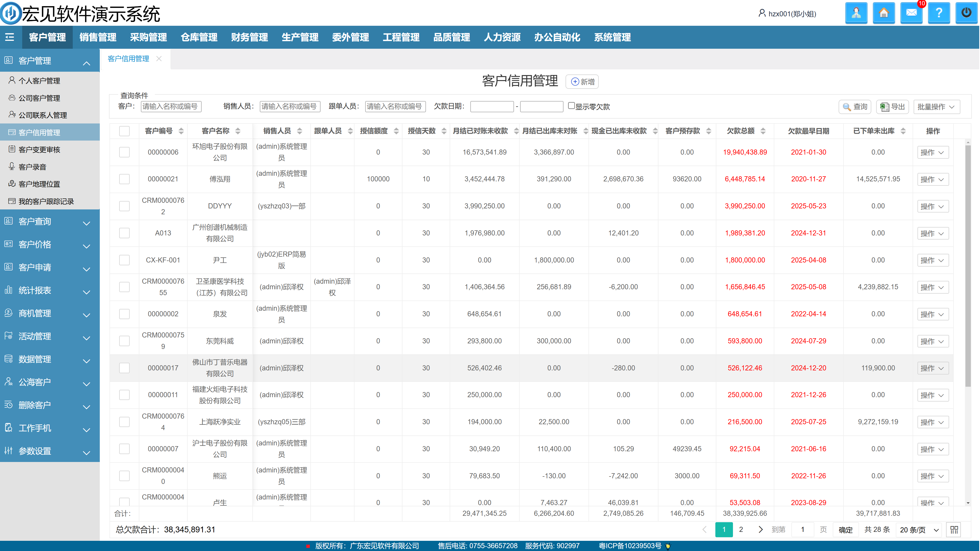
Task: Click the table vertical scrollbar
Action: (968, 266)
